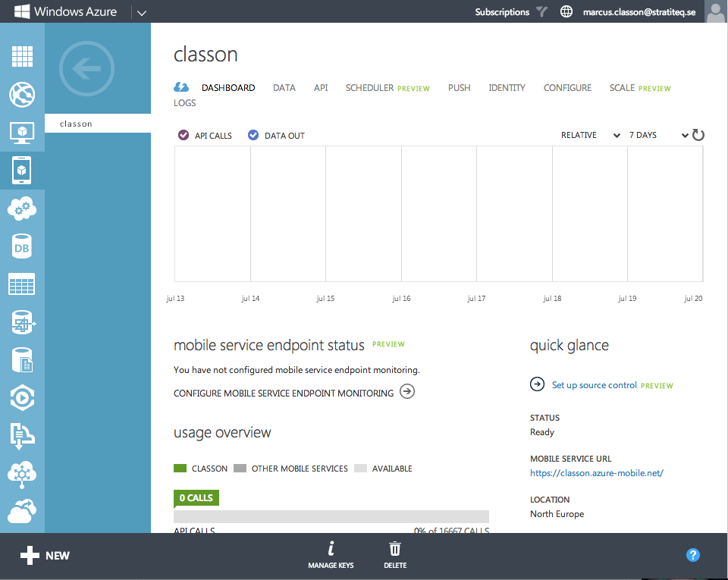Select the Mobile Services phone icon
Image resolution: width=728 pixels, height=580 pixels.
(x=22, y=170)
